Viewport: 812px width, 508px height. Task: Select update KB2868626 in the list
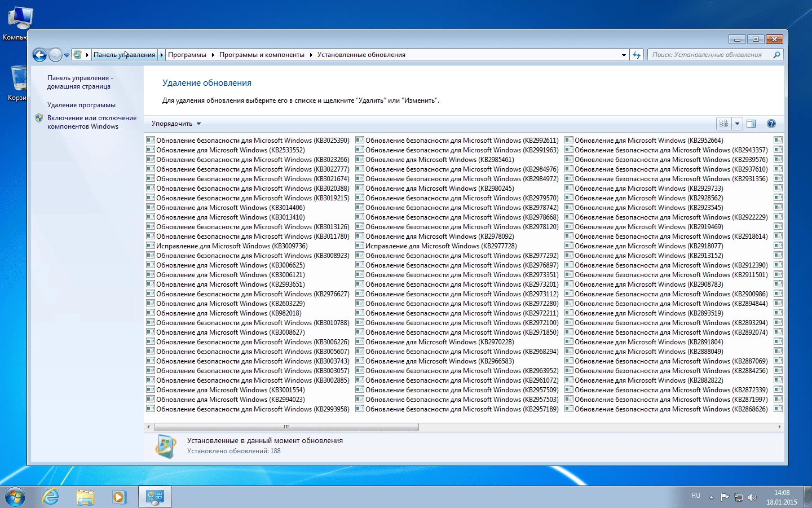click(x=667, y=409)
